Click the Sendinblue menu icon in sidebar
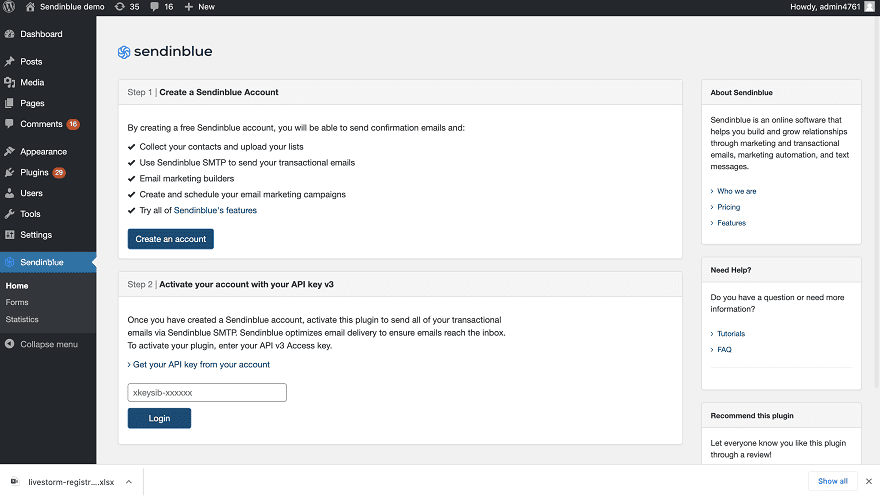Screen dimensions: 880x499 [x=10, y=262]
